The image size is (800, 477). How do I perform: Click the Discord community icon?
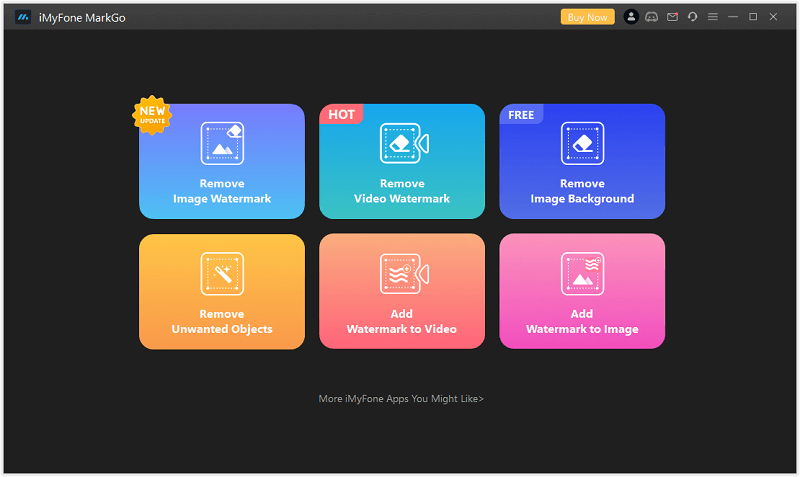[x=652, y=17]
